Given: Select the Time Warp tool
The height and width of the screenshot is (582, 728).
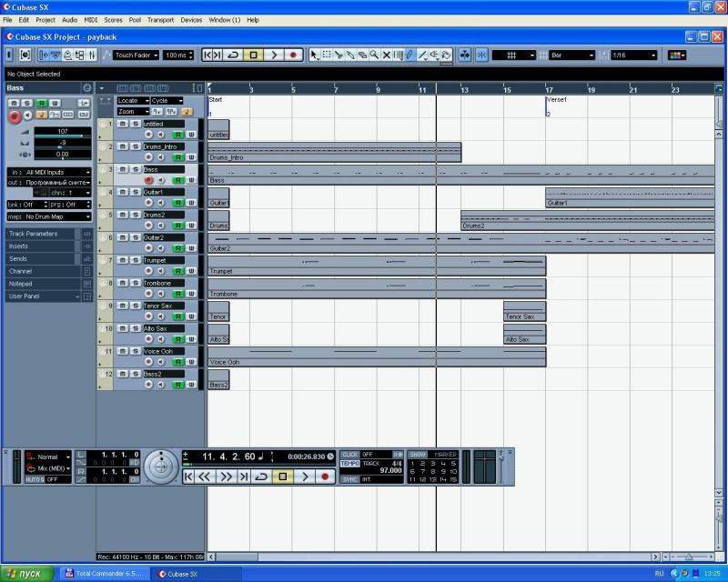Looking at the screenshot, I should click(x=398, y=55).
